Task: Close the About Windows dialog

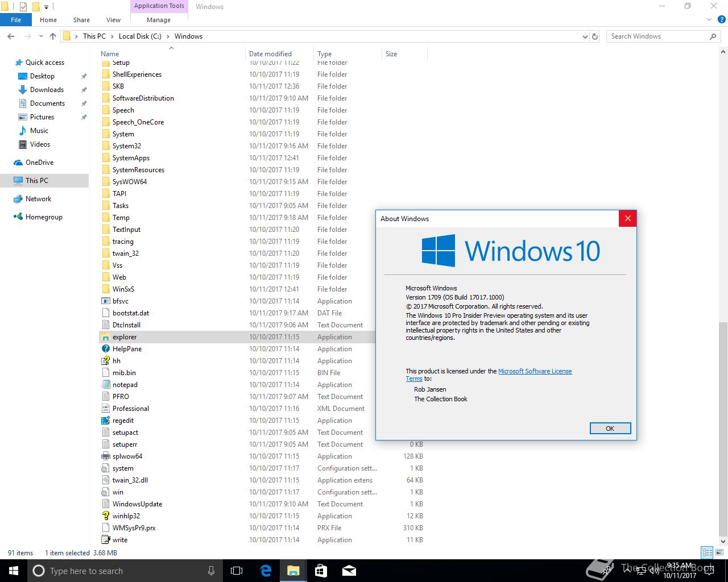Action: [x=627, y=218]
